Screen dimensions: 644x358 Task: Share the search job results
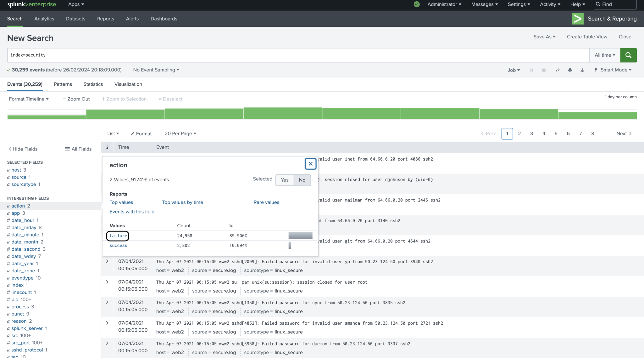[x=557, y=70]
